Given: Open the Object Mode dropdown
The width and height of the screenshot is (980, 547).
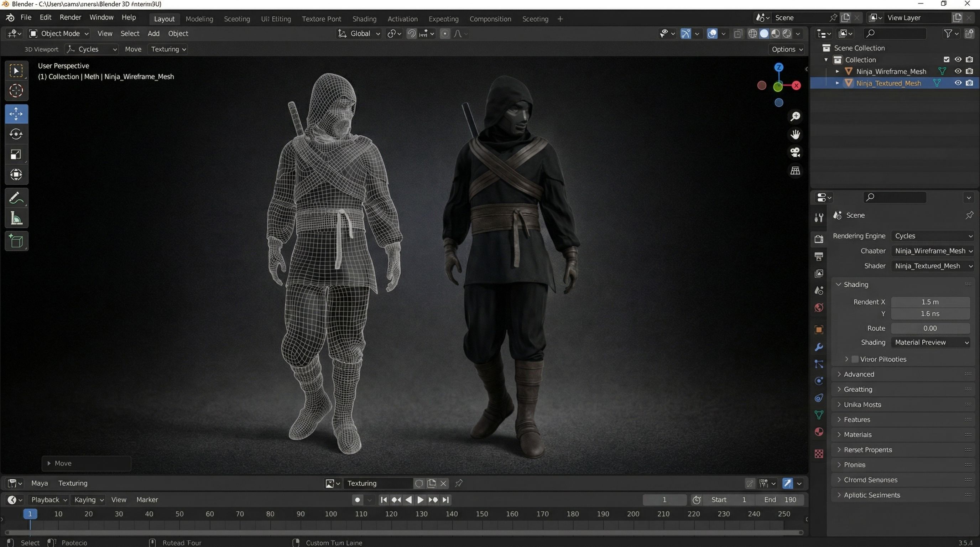Looking at the screenshot, I should (x=59, y=33).
